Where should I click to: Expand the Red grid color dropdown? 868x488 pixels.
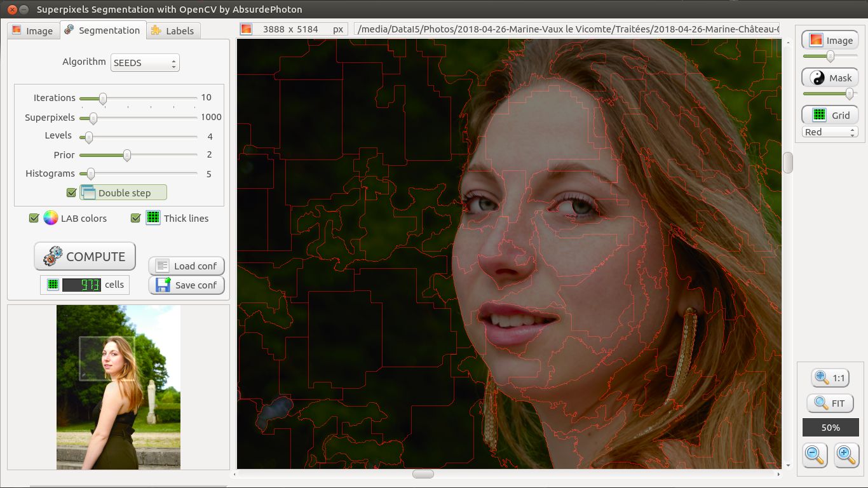(830, 132)
